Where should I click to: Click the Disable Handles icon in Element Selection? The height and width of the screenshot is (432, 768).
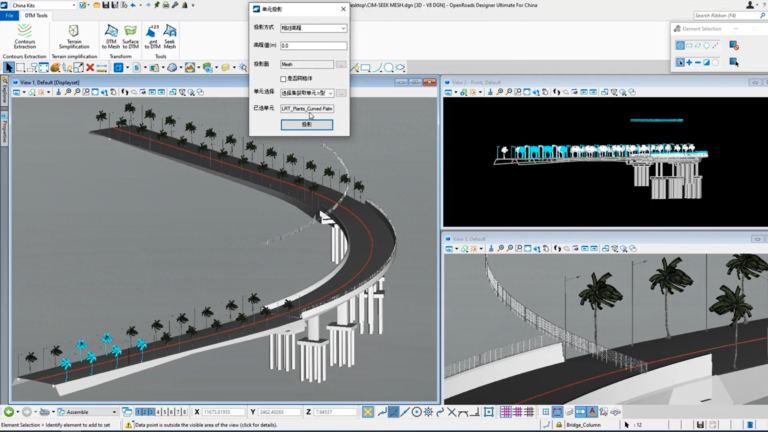734,46
